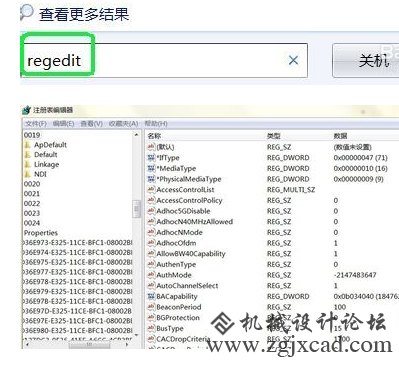The image size is (399, 366).
Task: Select the *IfType data 0x00000047 (71)
Action: pyautogui.click(x=360, y=158)
